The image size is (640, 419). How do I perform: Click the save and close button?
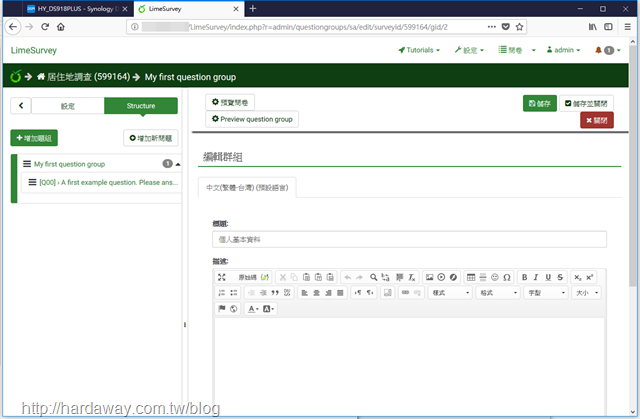click(586, 104)
